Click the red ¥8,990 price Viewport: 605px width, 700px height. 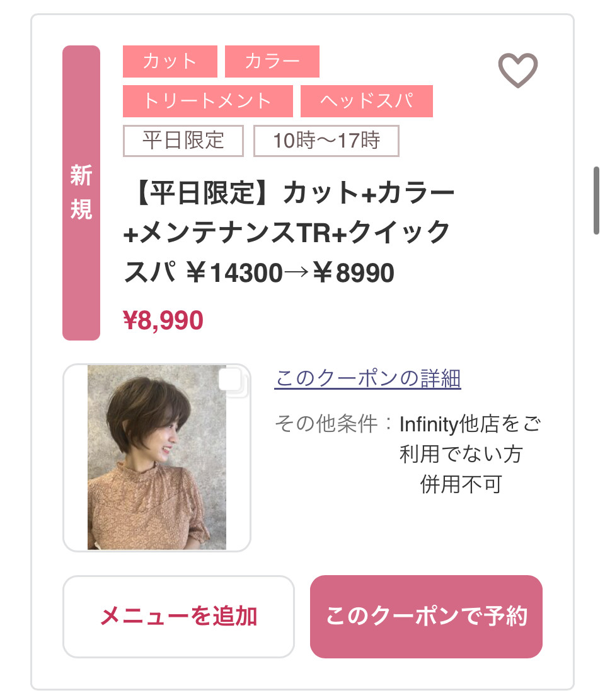163,321
